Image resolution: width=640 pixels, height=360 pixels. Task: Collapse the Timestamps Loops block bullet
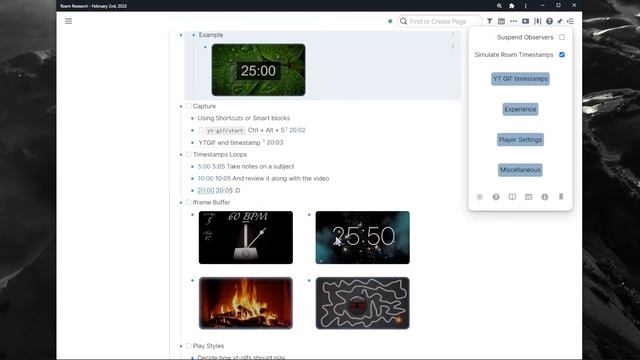click(181, 155)
